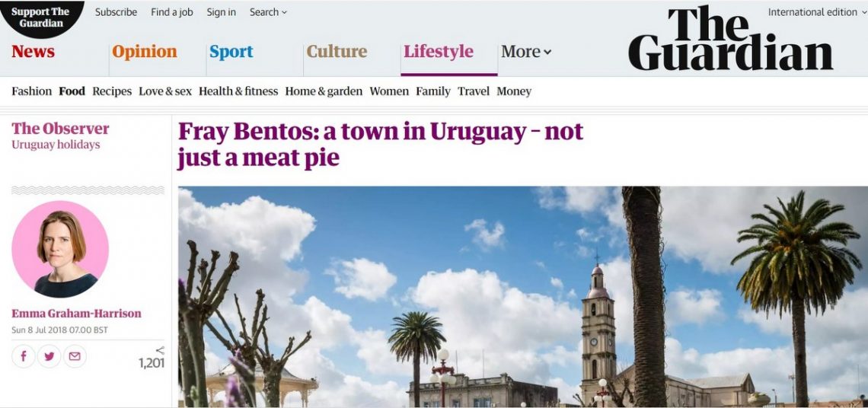Share article by email icon
The width and height of the screenshot is (868, 408).
(x=75, y=356)
